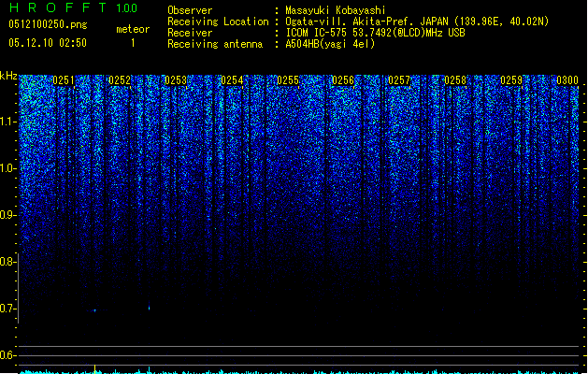The height and width of the screenshot is (374, 588).
Task: Select the filename 0512100250.png
Action: (48, 24)
